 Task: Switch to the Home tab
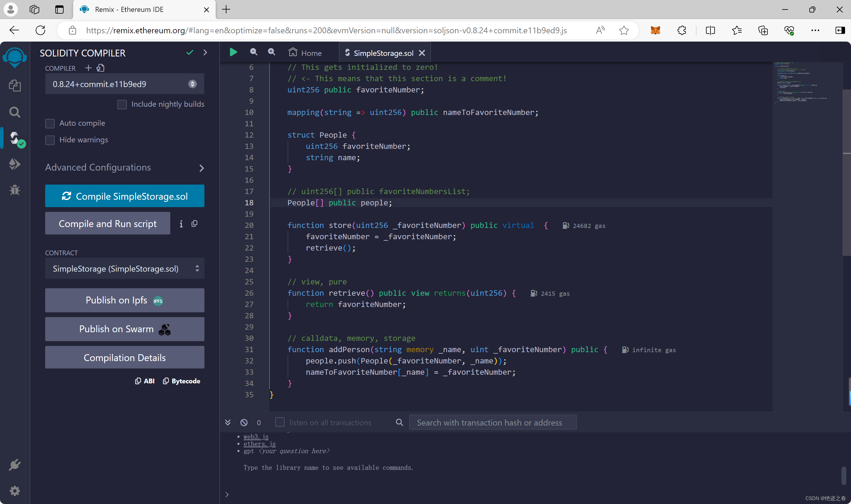tap(305, 53)
